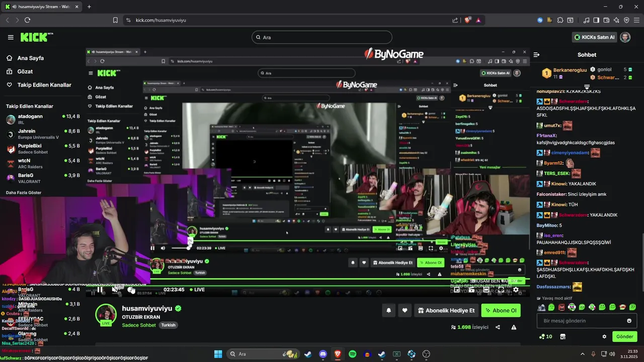Open the emoji picker in chat input
The image size is (644, 362).
pyautogui.click(x=629, y=321)
